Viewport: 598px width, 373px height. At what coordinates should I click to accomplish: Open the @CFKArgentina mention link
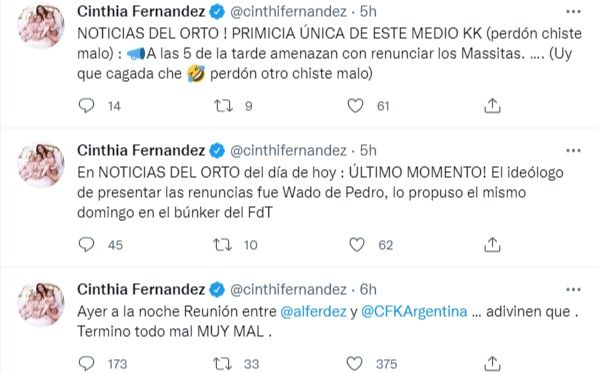tap(414, 312)
